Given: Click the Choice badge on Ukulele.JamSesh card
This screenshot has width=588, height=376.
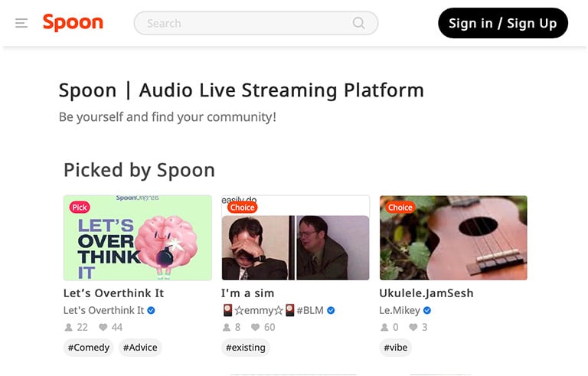Looking at the screenshot, I should tap(400, 207).
